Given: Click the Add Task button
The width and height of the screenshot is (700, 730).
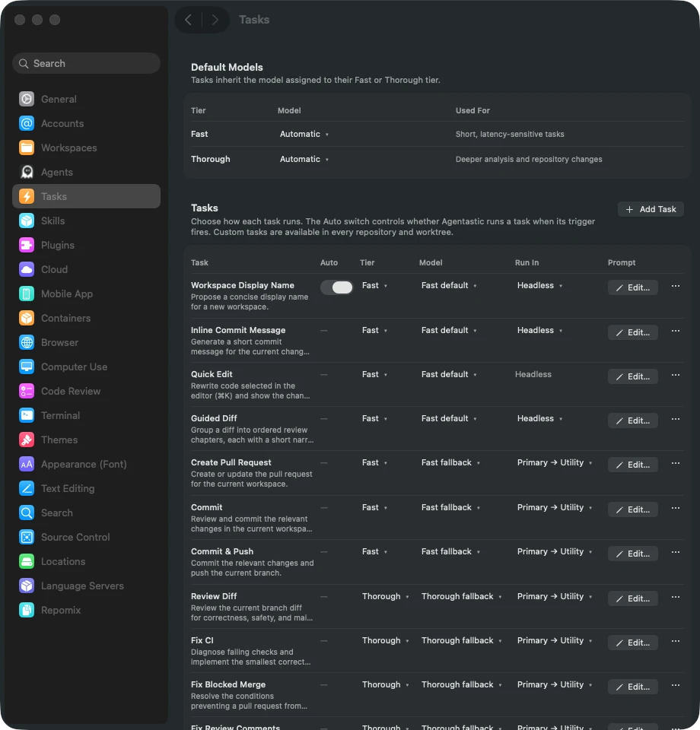Looking at the screenshot, I should (651, 210).
